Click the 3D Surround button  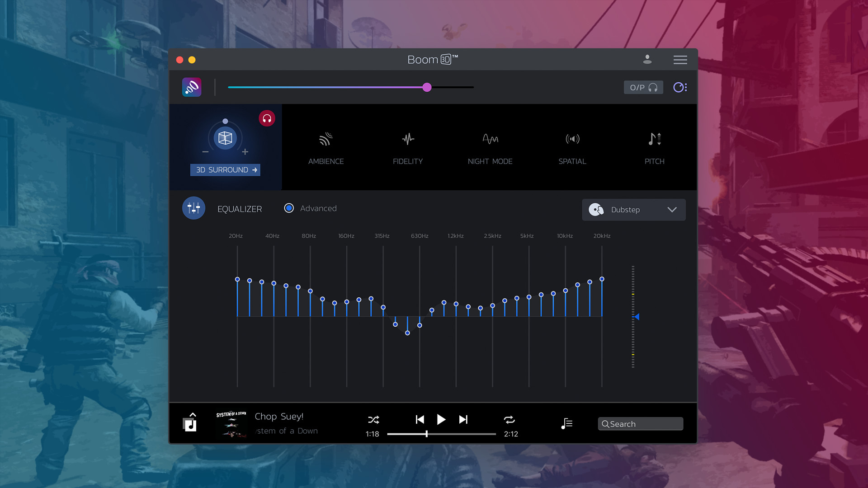tap(225, 170)
